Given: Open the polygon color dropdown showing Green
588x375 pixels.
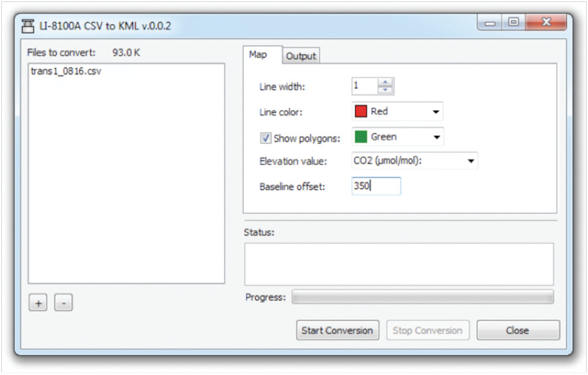Looking at the screenshot, I should [398, 137].
